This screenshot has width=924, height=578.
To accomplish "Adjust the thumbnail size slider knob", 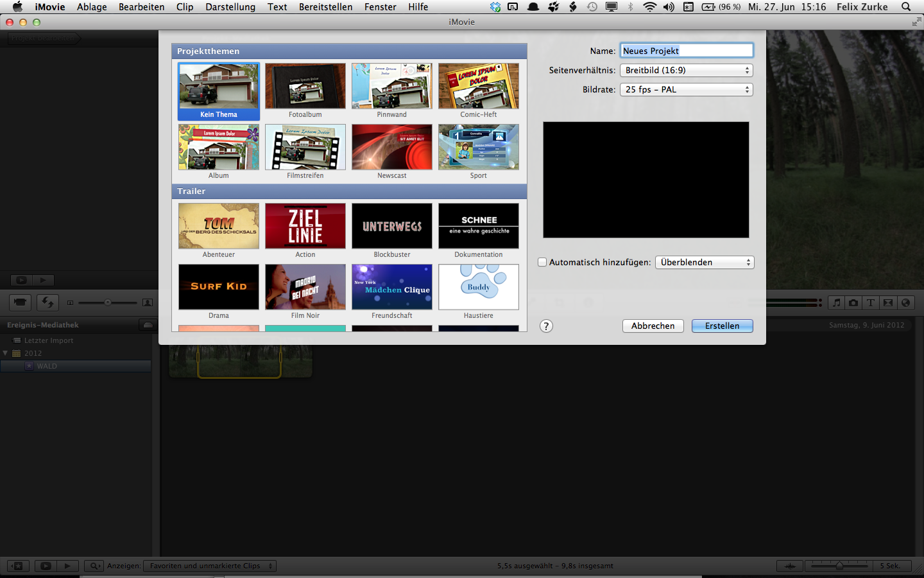I will 108,302.
